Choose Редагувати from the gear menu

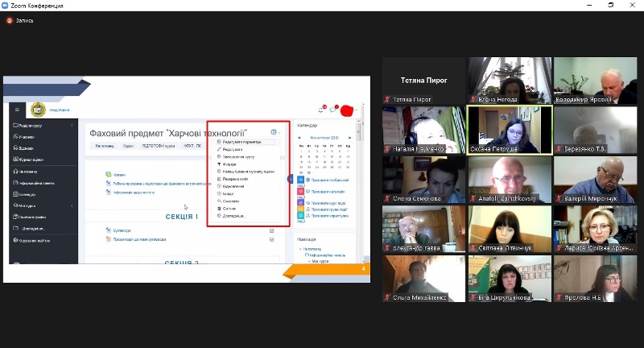[x=232, y=150]
